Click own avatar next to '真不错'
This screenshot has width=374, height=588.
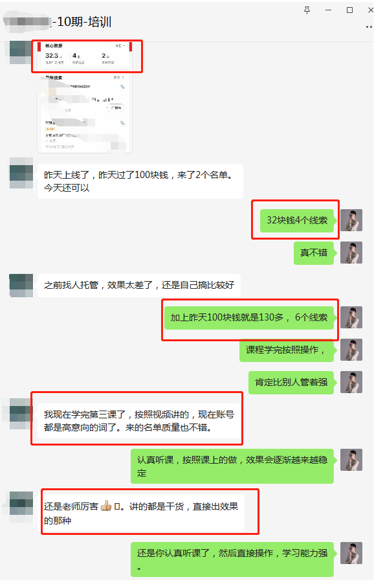(x=351, y=253)
